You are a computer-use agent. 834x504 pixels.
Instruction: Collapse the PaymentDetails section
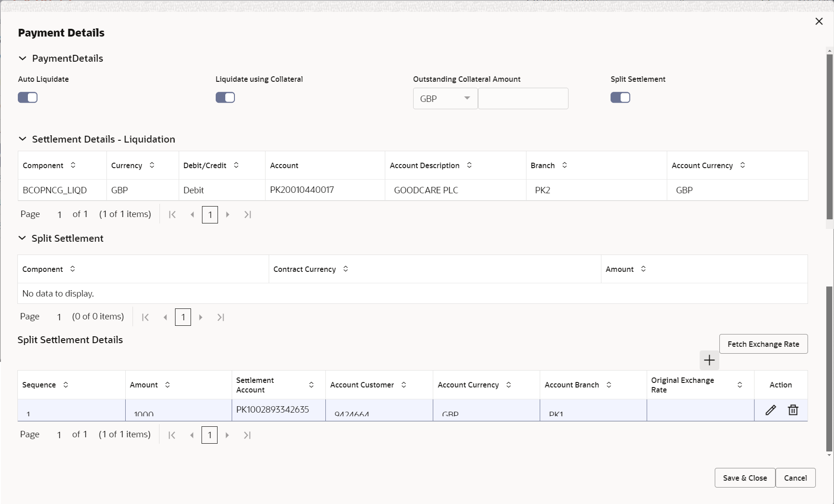click(22, 58)
